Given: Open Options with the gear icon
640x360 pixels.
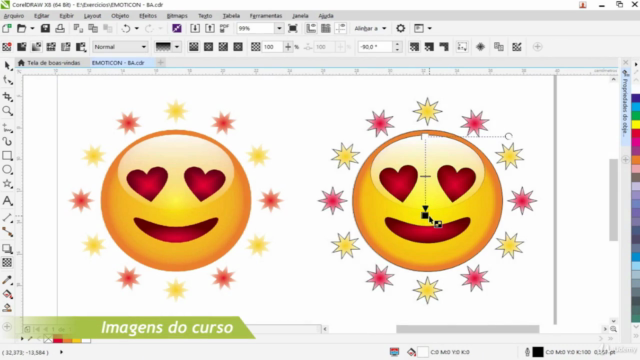Looking at the screenshot, I should coord(401,28).
